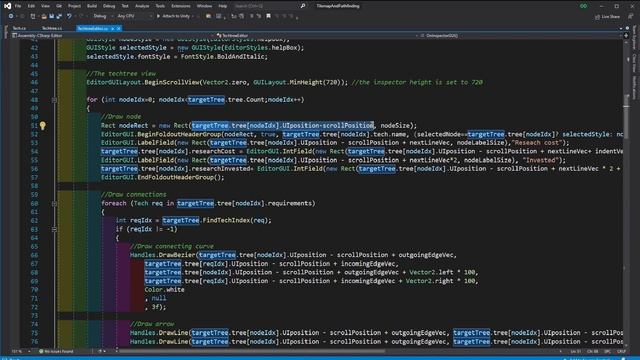This screenshot has width=640, height=360.
Task: Open the Any CPU platform dropdown
Action: [134, 16]
